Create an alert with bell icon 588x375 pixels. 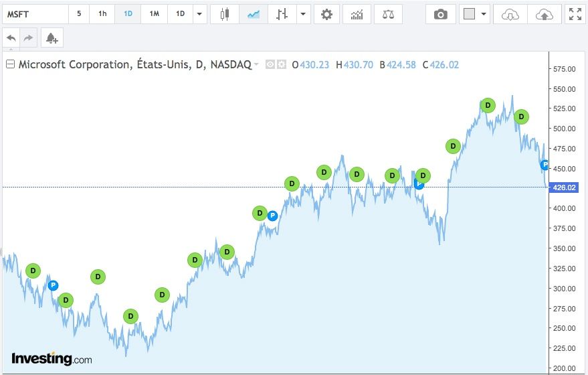point(52,37)
